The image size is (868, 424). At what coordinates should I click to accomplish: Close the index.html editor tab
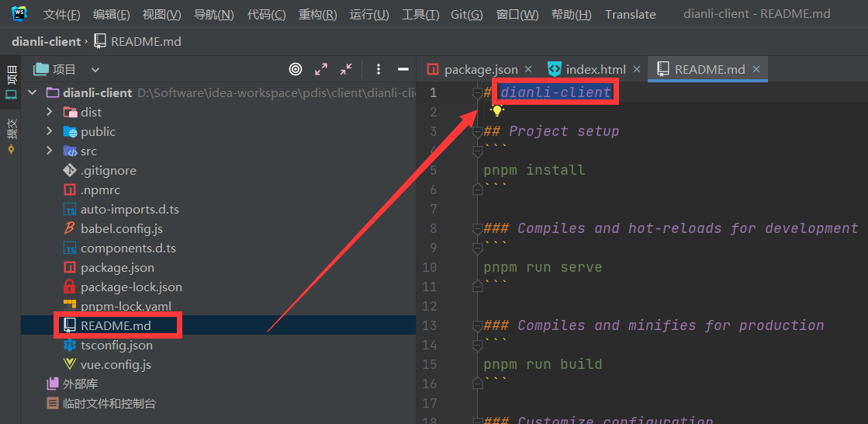[x=637, y=69]
